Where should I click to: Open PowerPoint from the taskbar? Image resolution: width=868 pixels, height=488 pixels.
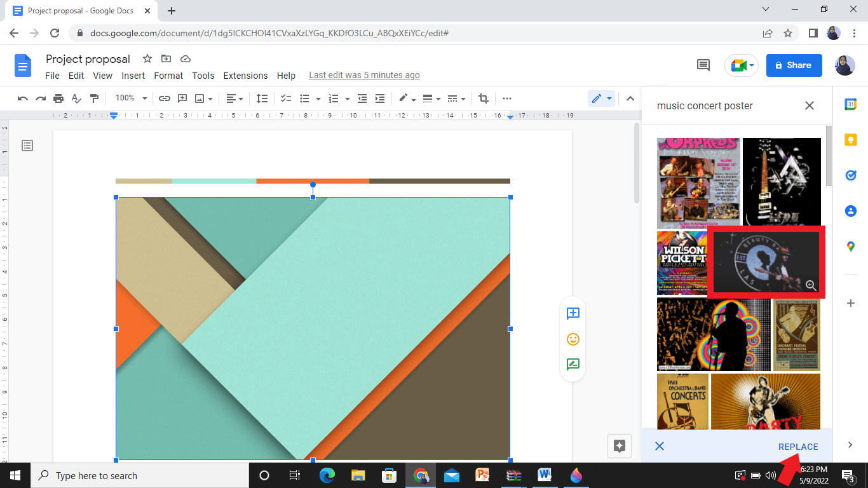[482, 475]
